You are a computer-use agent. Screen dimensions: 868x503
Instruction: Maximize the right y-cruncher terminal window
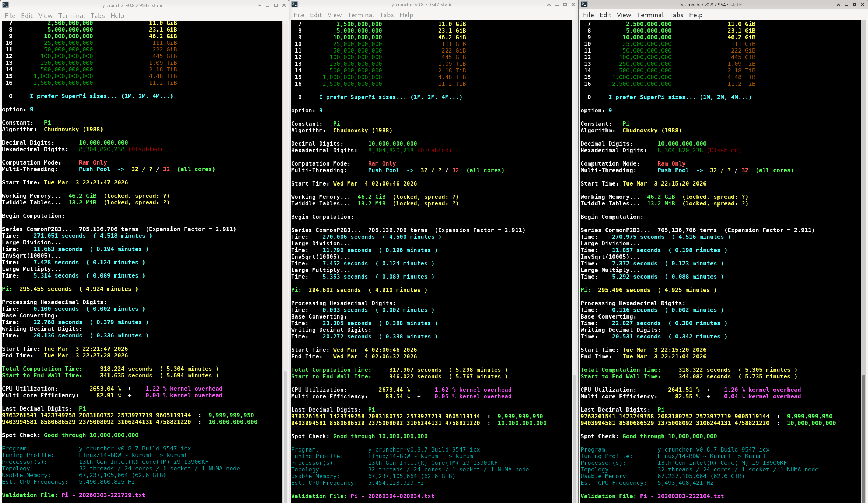(x=854, y=5)
